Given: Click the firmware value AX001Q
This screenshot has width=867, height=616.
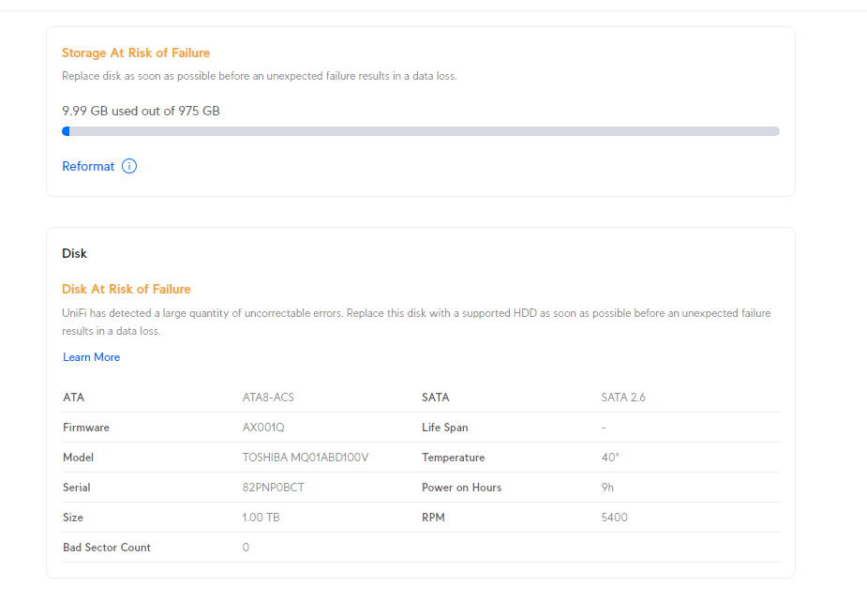Looking at the screenshot, I should [262, 428].
